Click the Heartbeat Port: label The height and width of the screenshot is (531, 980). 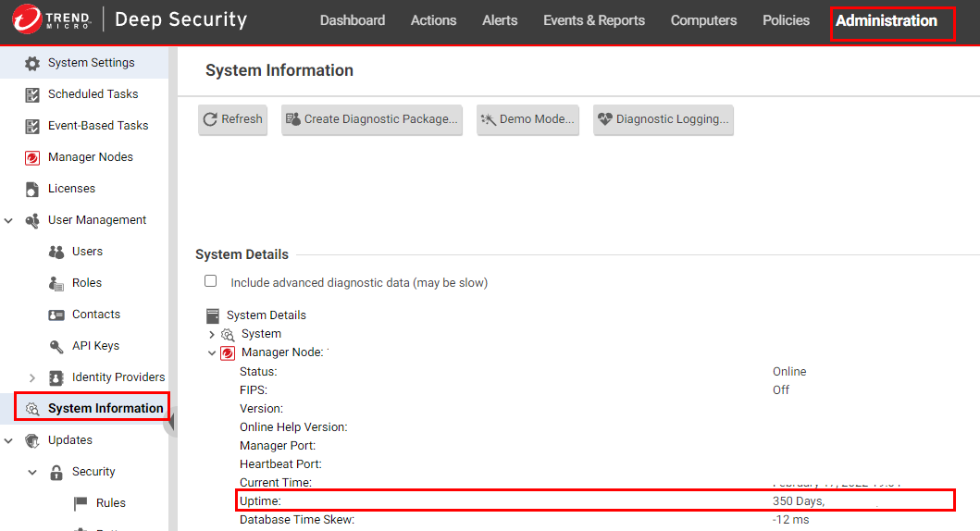(280, 464)
